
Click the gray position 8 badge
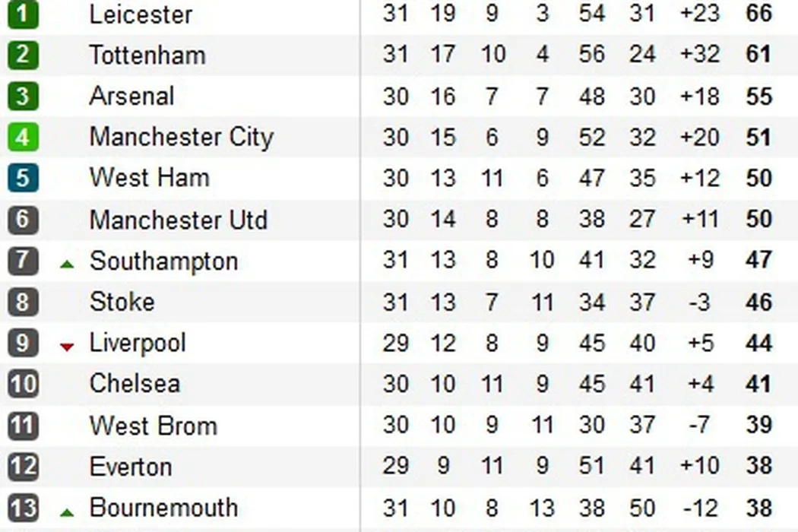23,302
